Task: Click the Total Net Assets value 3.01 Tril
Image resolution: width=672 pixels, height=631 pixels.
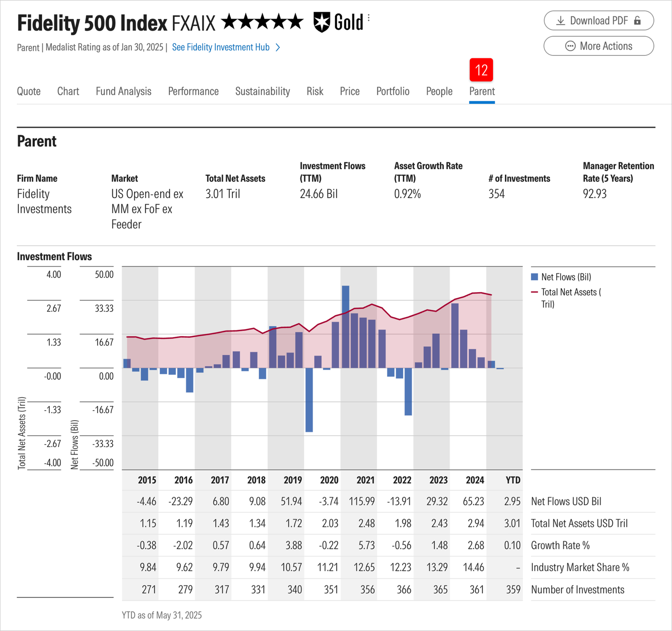Action: (x=223, y=194)
